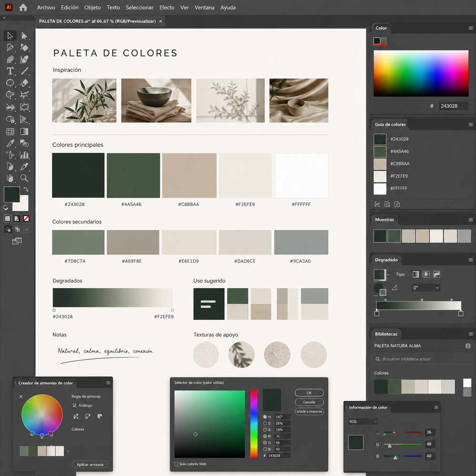The image size is (476, 476).
Task: Open the Color panel options menu
Action: point(471,28)
